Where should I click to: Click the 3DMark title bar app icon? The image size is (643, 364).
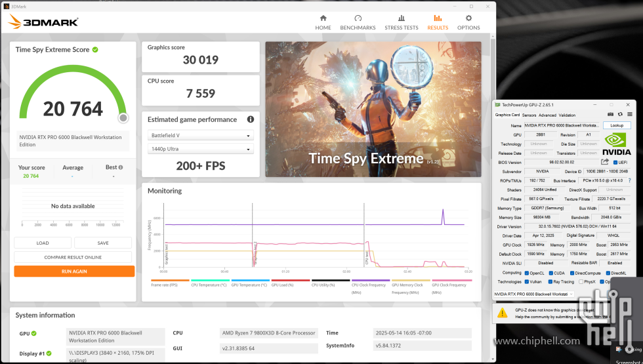pyautogui.click(x=6, y=7)
